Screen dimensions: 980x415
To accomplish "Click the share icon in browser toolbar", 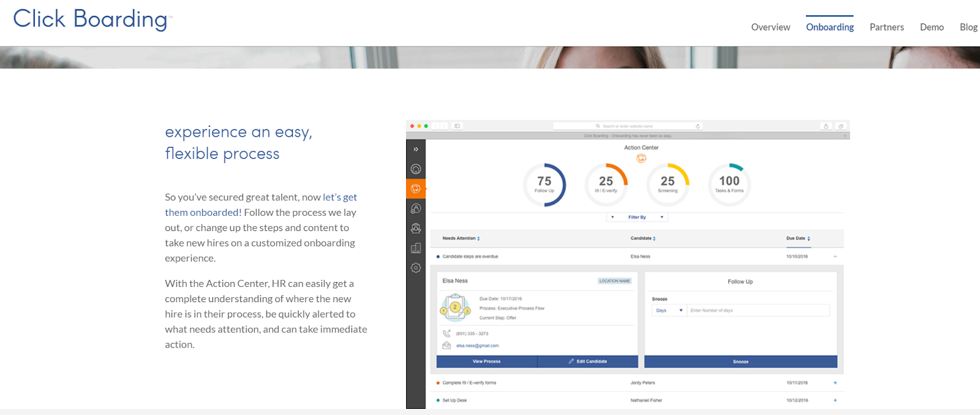I will [x=826, y=126].
